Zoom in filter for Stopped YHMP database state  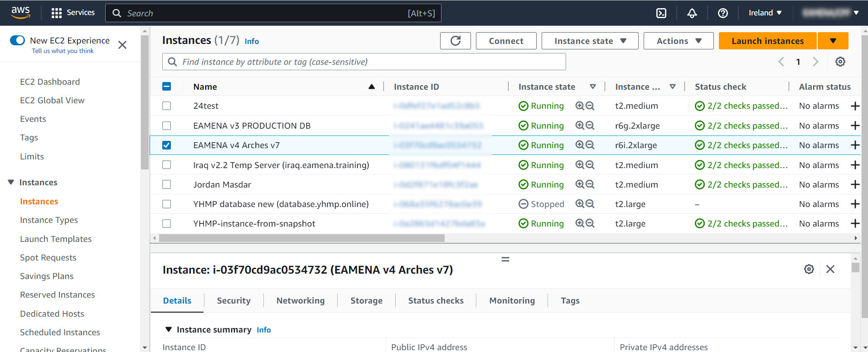[x=579, y=203]
